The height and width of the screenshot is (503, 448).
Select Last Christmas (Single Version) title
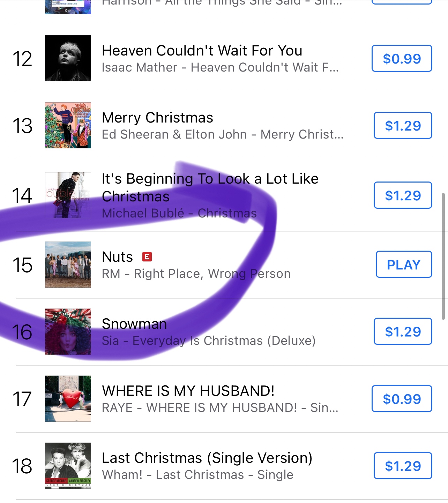coord(207,458)
